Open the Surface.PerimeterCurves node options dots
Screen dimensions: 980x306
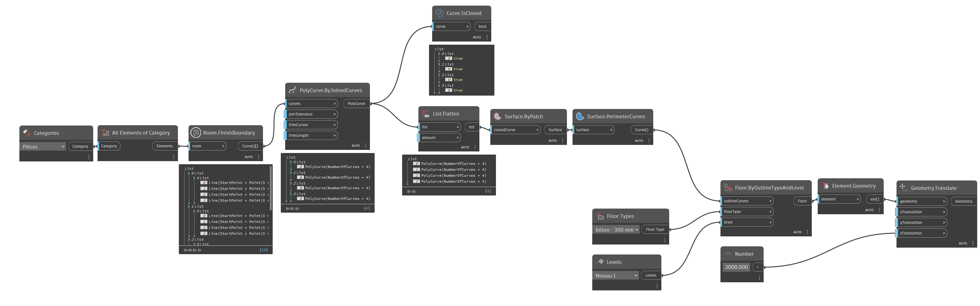(649, 141)
